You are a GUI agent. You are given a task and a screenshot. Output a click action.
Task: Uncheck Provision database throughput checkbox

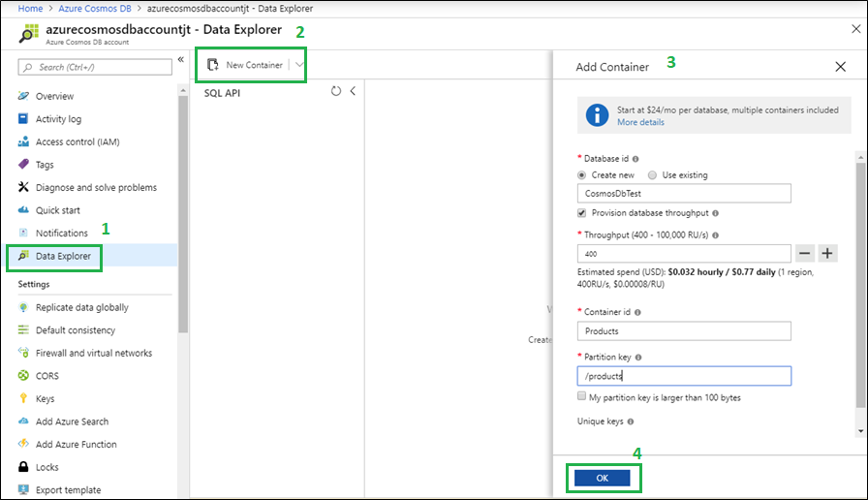tap(582, 213)
